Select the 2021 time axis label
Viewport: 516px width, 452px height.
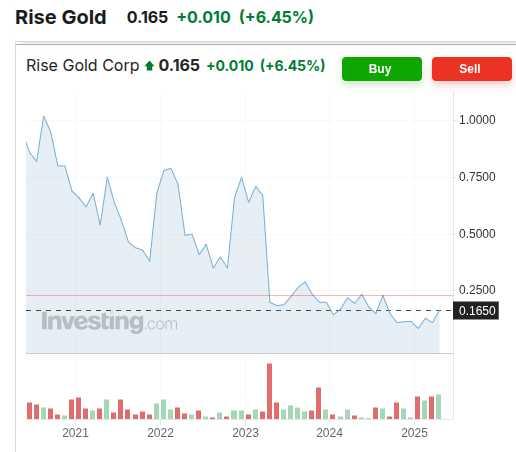(x=75, y=433)
